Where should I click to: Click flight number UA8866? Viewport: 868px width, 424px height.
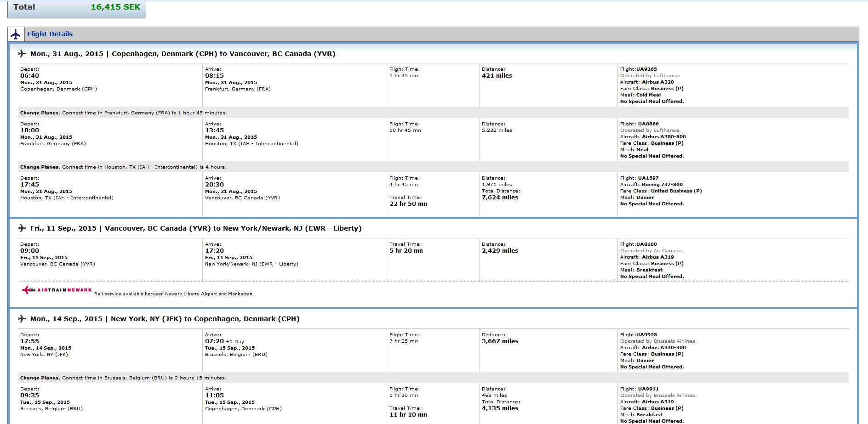648,124
